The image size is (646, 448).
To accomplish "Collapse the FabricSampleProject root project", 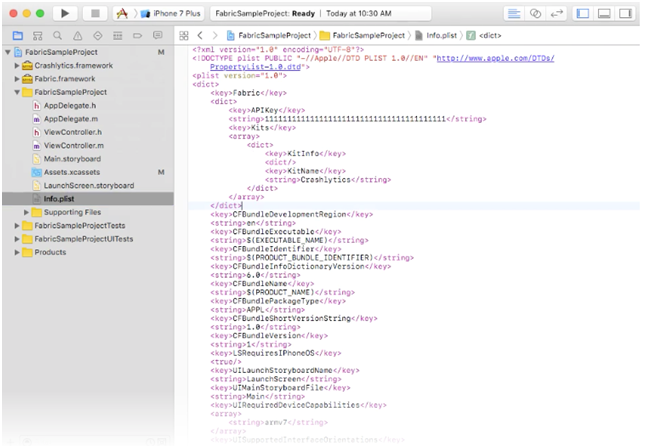I will click(8, 52).
